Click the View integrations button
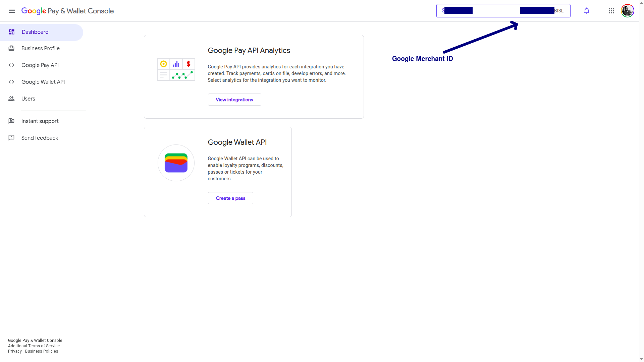This screenshot has height=362, width=644. coord(234,100)
